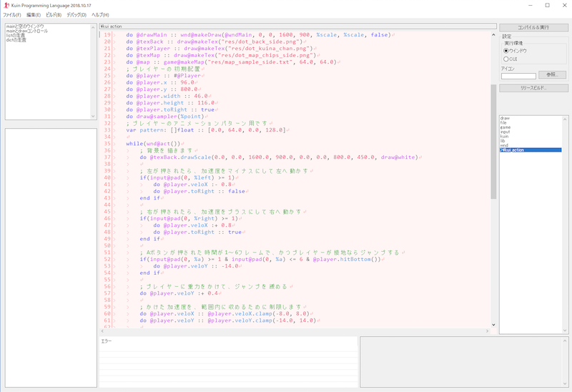Click the 'var pattern: []float' code line

click(206, 130)
